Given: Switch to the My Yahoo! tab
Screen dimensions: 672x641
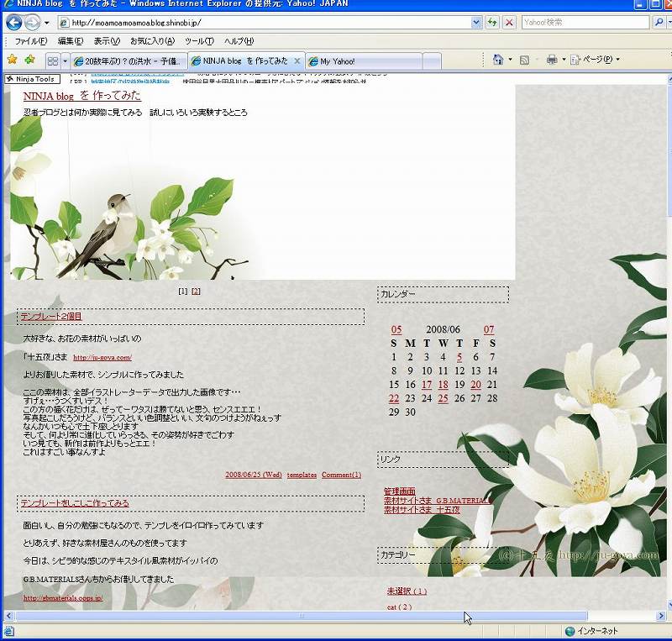Looking at the screenshot, I should pyautogui.click(x=365, y=61).
